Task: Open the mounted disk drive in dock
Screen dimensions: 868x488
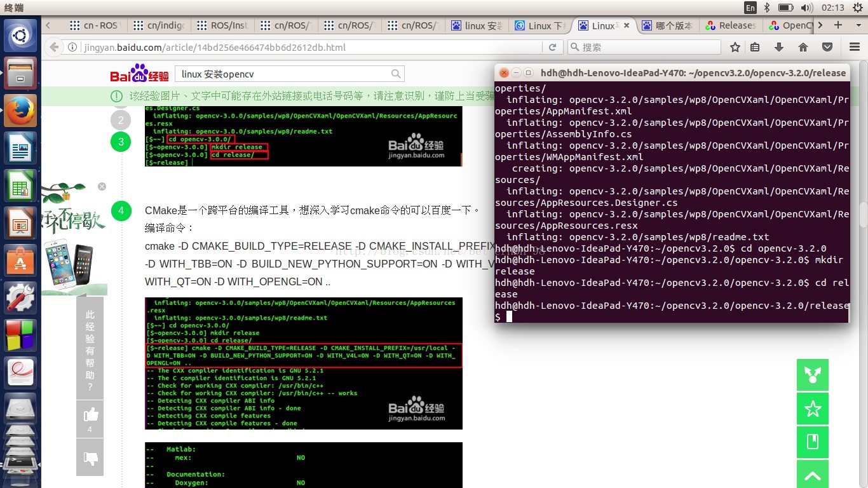Action: click(x=20, y=408)
